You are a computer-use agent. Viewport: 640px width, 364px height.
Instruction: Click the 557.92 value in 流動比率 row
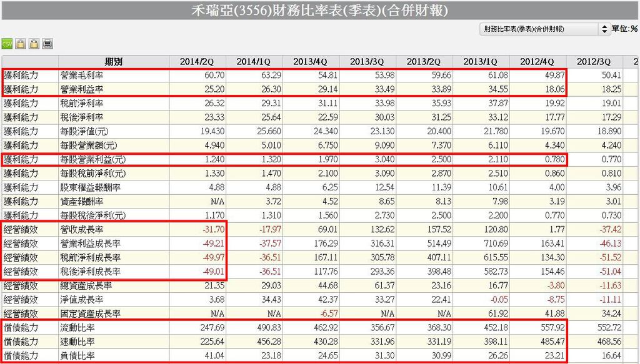point(552,328)
